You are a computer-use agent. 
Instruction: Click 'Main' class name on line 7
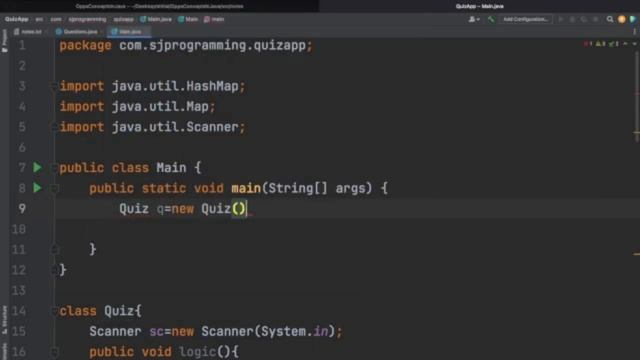click(x=171, y=168)
